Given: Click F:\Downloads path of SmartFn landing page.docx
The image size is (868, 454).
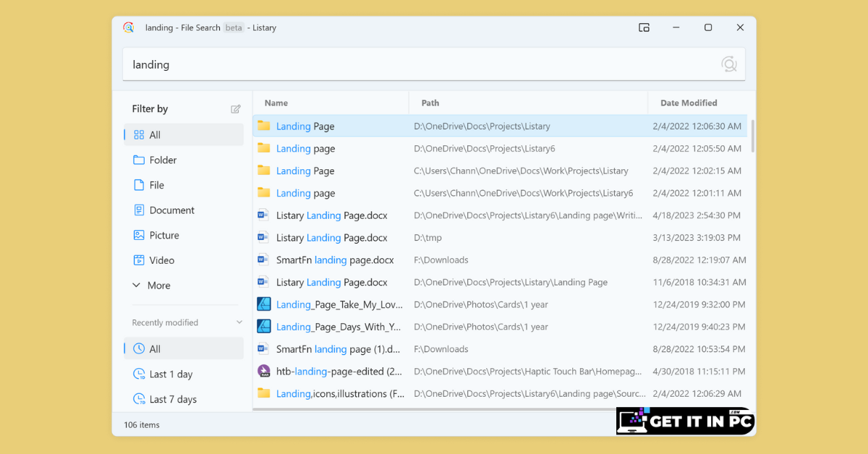Looking at the screenshot, I should coord(441,260).
